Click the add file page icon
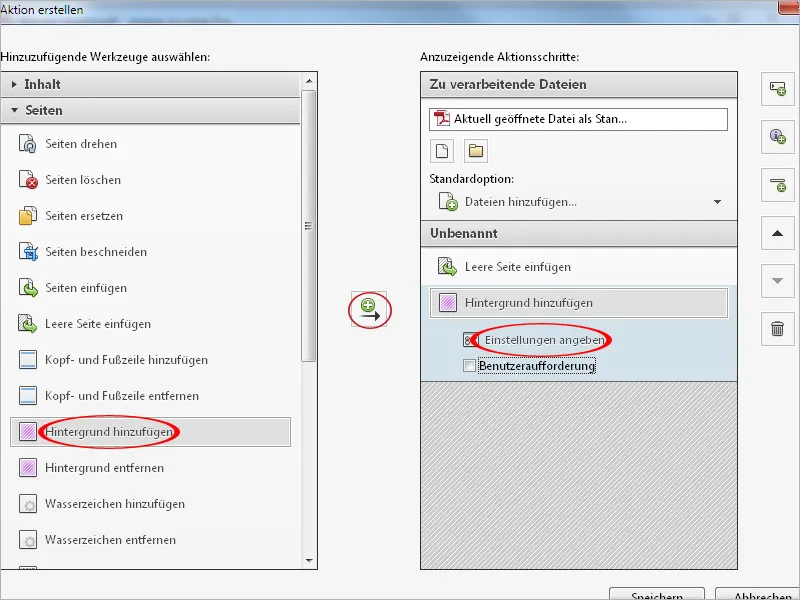Viewport: 800px width, 600px height. tap(442, 151)
